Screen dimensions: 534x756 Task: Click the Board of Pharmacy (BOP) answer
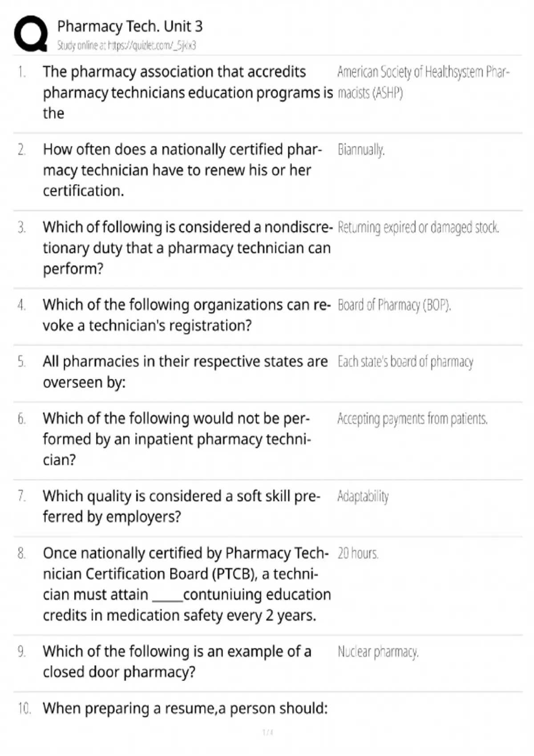(x=394, y=306)
